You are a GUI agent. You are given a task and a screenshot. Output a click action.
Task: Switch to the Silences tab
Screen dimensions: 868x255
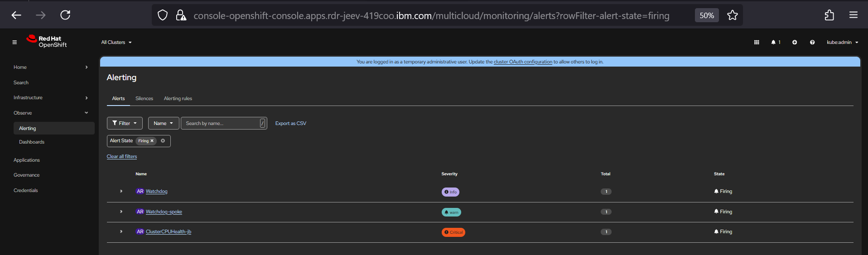(x=144, y=98)
